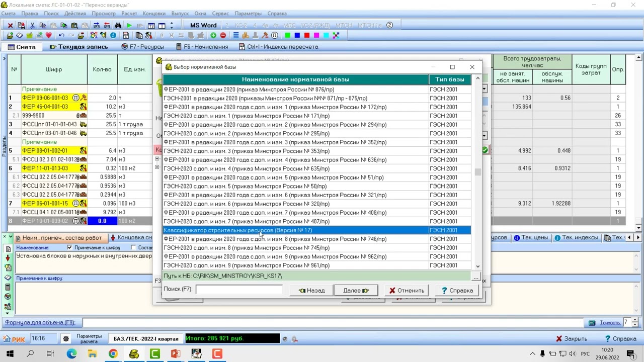Click the Точность link

tap(610, 323)
